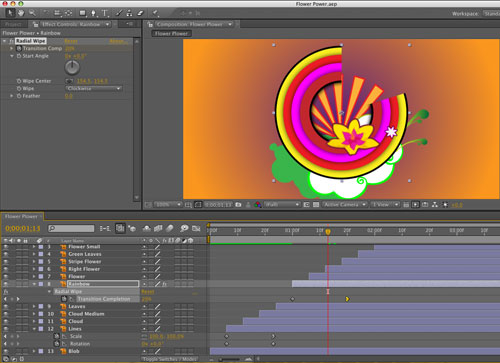Select the Selection arrow tool
Image resolution: width=500 pixels, height=363 pixels.
(x=10, y=13)
